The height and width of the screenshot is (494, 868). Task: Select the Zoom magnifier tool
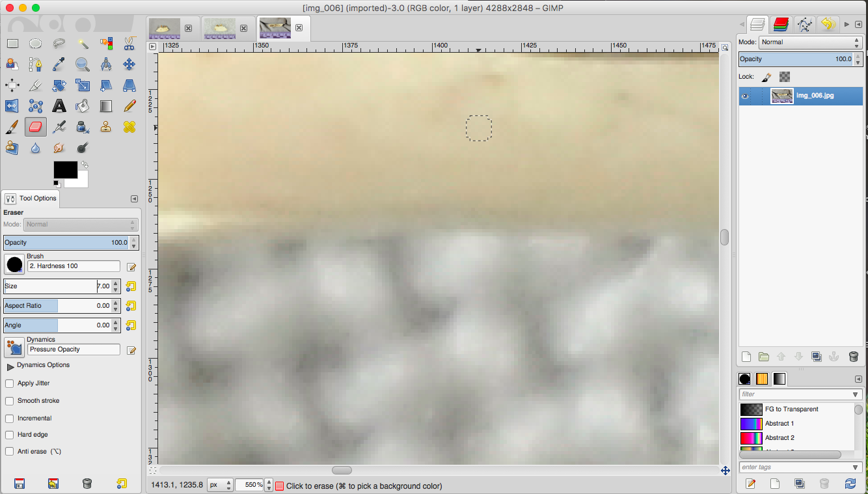(x=83, y=64)
